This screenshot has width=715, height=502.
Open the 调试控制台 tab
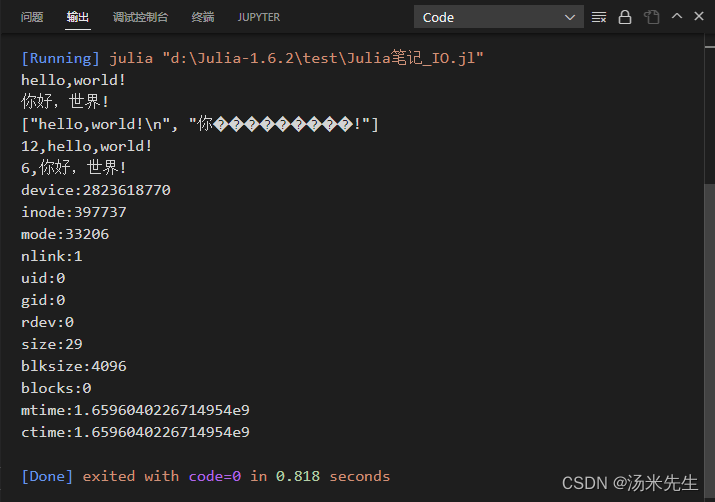[140, 17]
